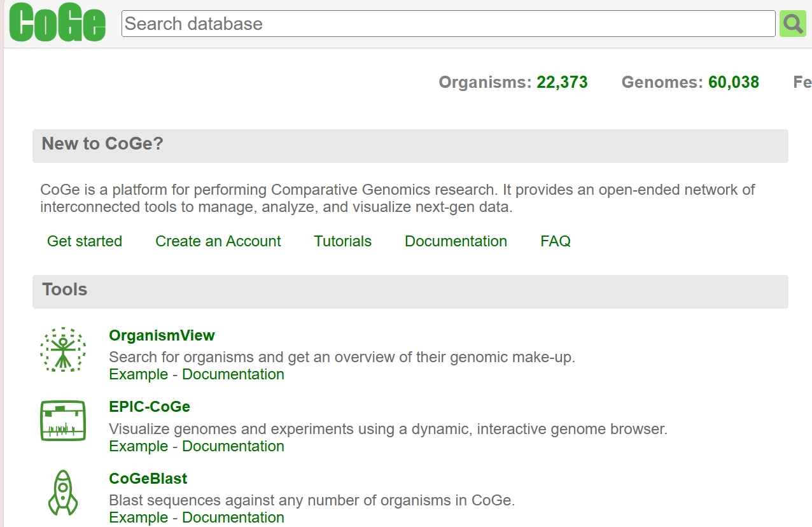
Task: Open the EPIC-CoGe Documentation link
Action: click(x=234, y=446)
